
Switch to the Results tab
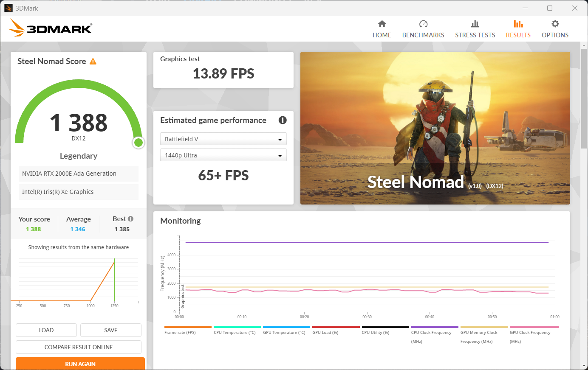click(518, 29)
